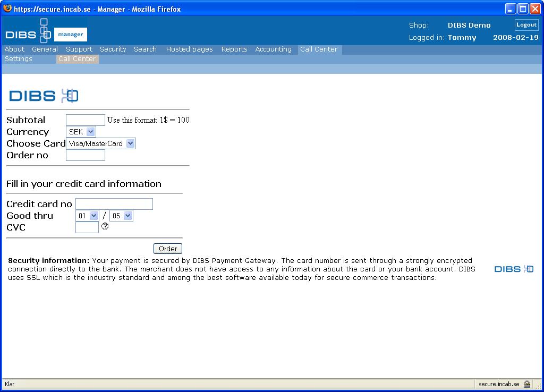This screenshot has width=544, height=392.
Task: Focus the CVC input field
Action: click(x=87, y=227)
